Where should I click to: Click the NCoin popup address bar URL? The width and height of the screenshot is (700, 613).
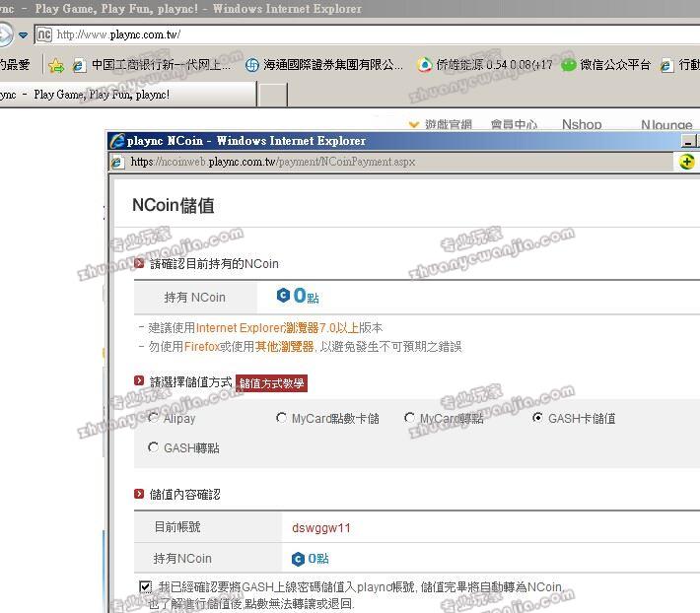pyautogui.click(x=273, y=162)
